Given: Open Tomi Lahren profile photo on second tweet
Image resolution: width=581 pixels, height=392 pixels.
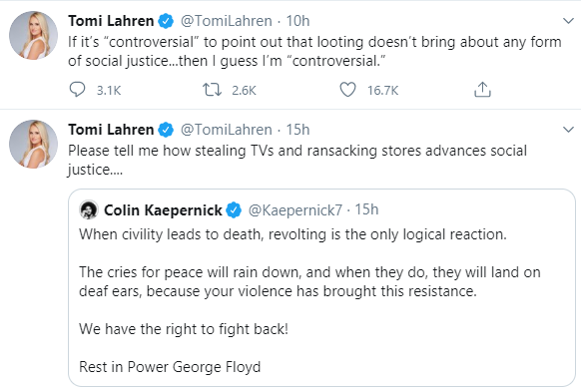Looking at the screenshot, I should coord(33,144).
